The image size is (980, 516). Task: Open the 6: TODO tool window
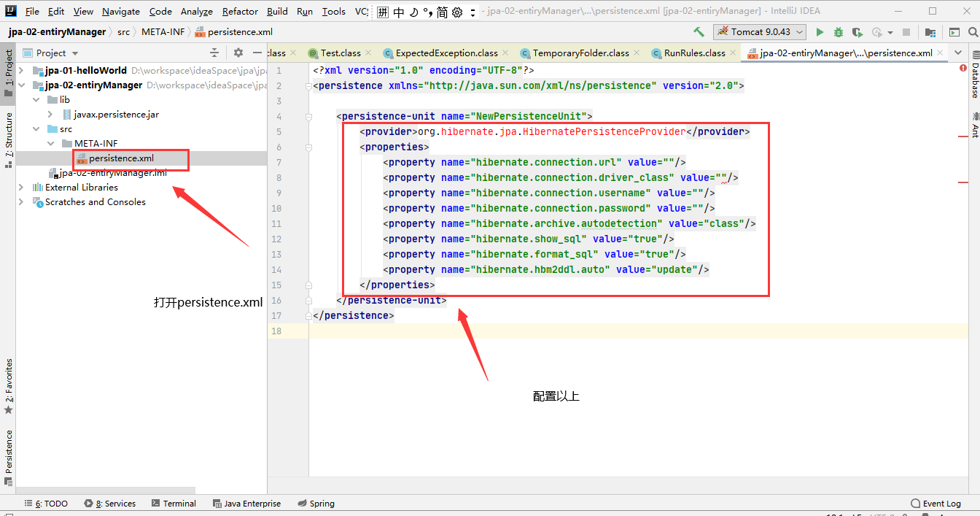click(x=46, y=504)
